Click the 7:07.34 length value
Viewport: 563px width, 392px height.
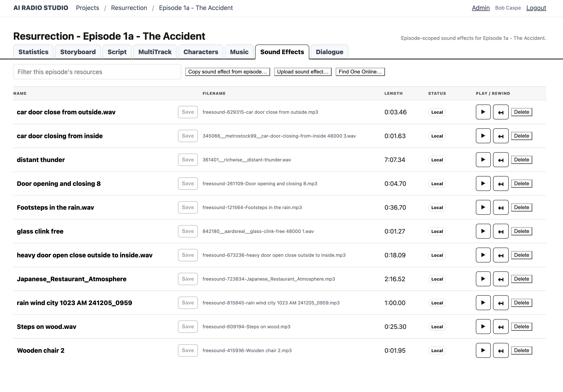coord(395,160)
